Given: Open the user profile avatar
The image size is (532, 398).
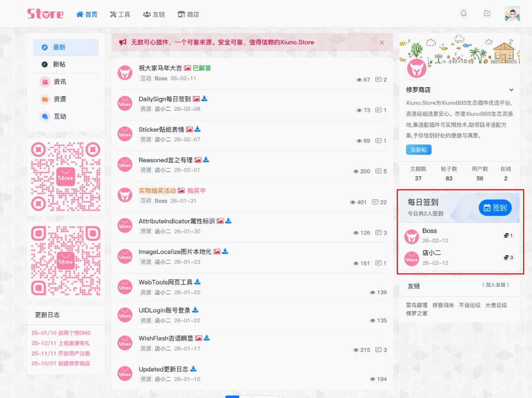Looking at the screenshot, I should [x=512, y=14].
